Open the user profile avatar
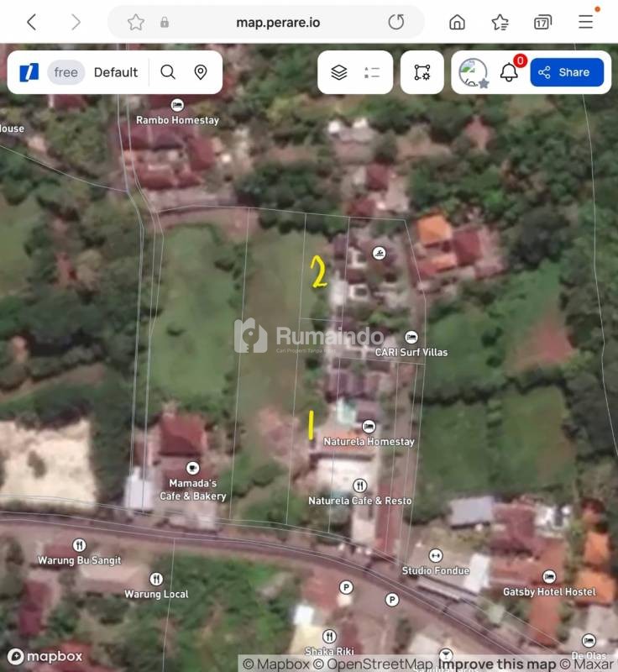Image resolution: width=618 pixels, height=672 pixels. [473, 72]
